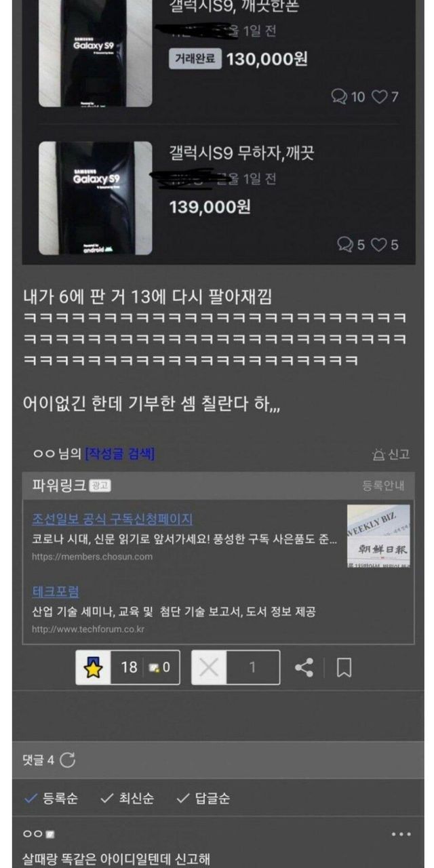The image size is (434, 868).
Task: Open 테크포럼 ad link
Action: pyautogui.click(x=56, y=591)
